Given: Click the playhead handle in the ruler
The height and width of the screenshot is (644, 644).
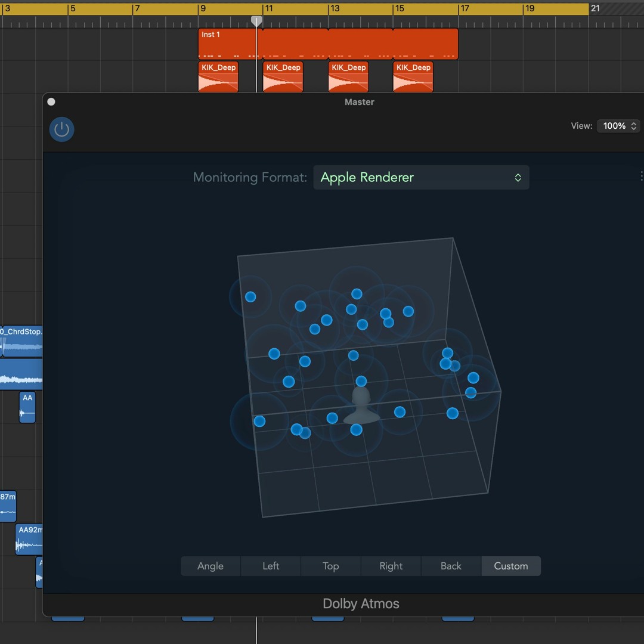Looking at the screenshot, I should pos(256,21).
